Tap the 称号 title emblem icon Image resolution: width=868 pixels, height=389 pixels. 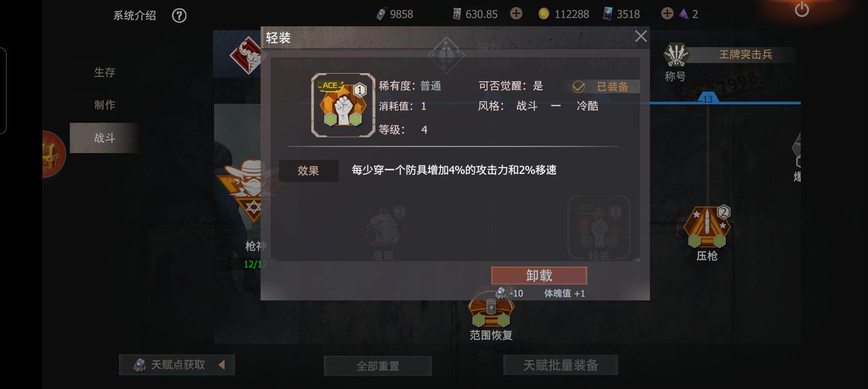click(x=676, y=54)
